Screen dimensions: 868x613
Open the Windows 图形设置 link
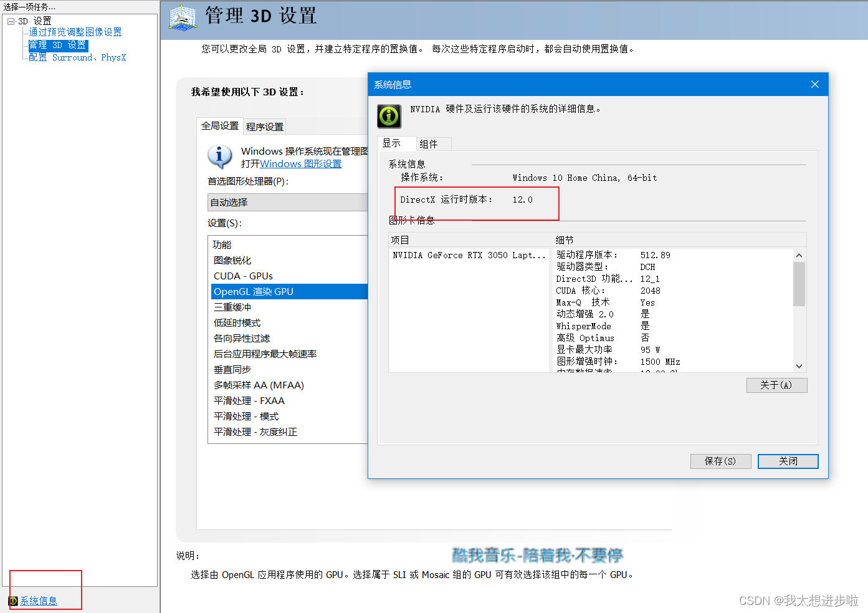pos(300,164)
